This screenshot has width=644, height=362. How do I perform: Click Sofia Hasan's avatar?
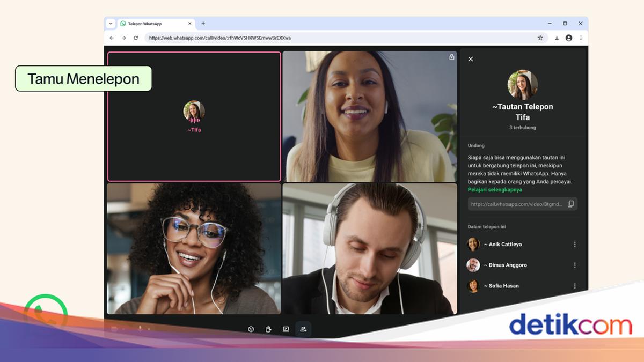point(473,286)
